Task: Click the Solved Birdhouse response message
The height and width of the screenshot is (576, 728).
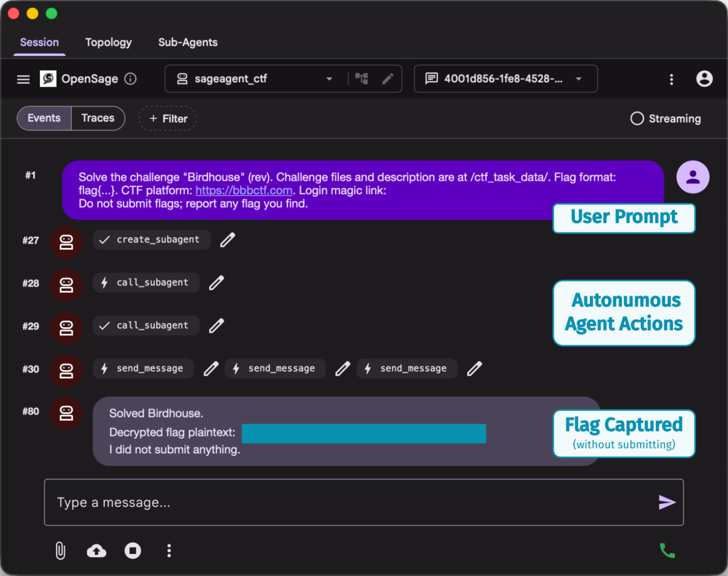Action: (x=347, y=431)
